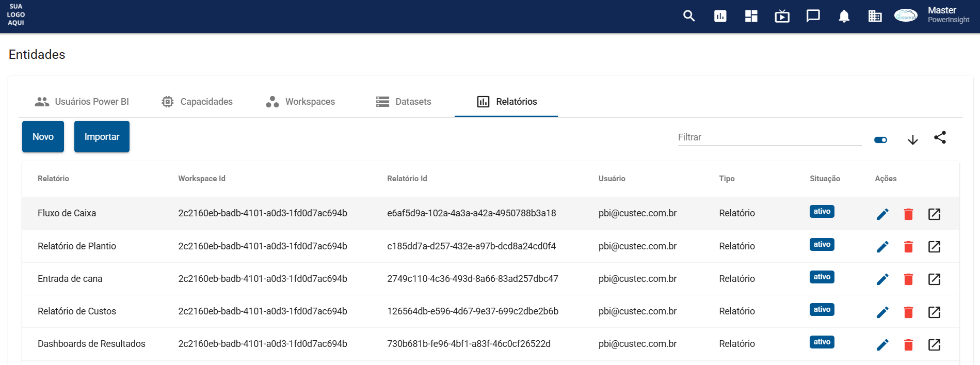Click the Entidades page heading
Viewport: 980px width, 365px height.
(37, 55)
